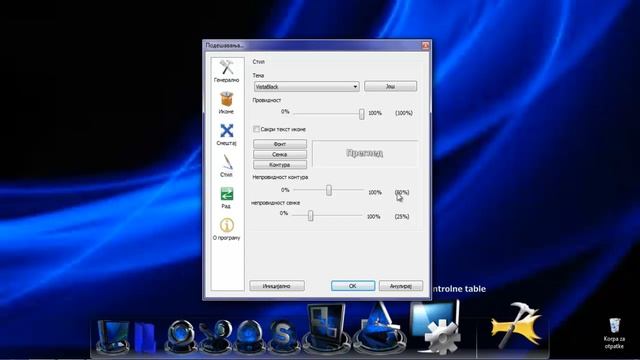Image resolution: width=640 pixels, height=360 pixels.
Task: Click the Сенка button
Action: 280,154
